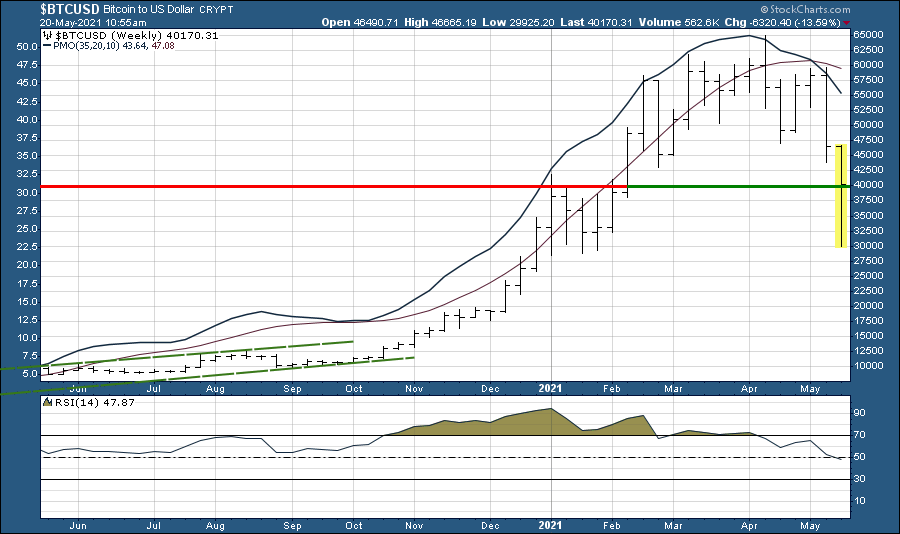Screen dimensions: 900x534
Task: Click the 65000 label on right price axis
Action: point(871,35)
